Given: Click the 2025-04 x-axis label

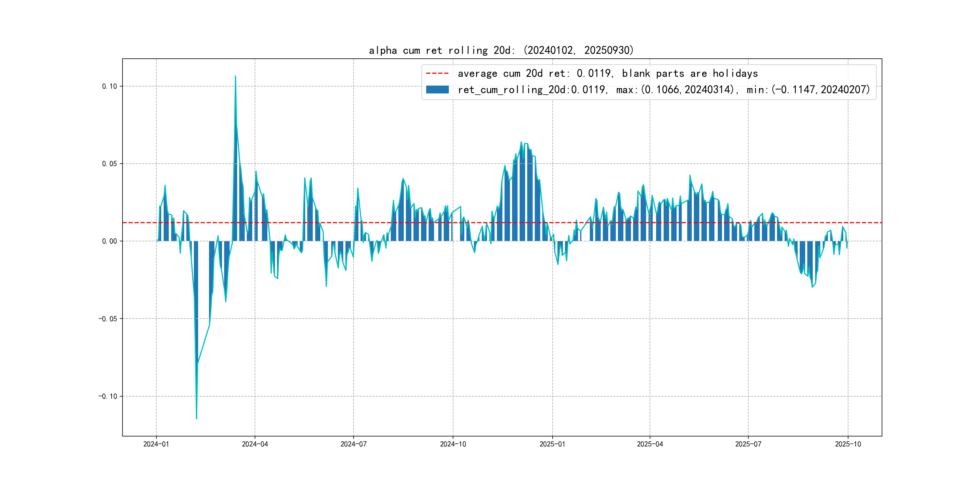Looking at the screenshot, I should pyautogui.click(x=650, y=444).
